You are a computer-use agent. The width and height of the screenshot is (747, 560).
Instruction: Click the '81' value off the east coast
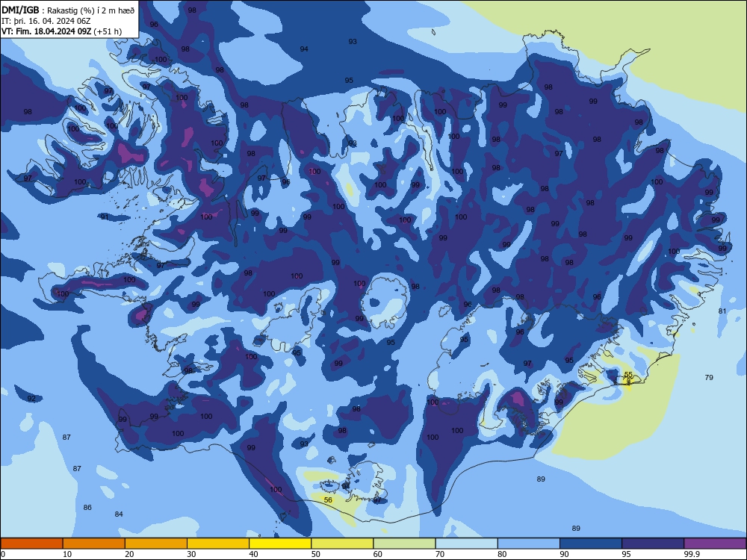click(x=722, y=311)
